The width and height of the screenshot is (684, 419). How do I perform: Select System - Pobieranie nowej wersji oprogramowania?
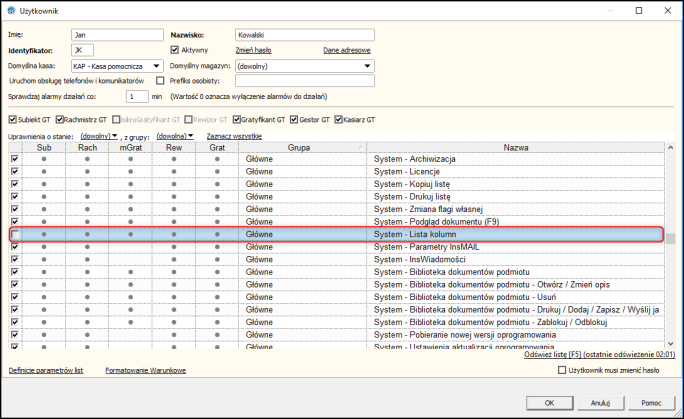465,335
